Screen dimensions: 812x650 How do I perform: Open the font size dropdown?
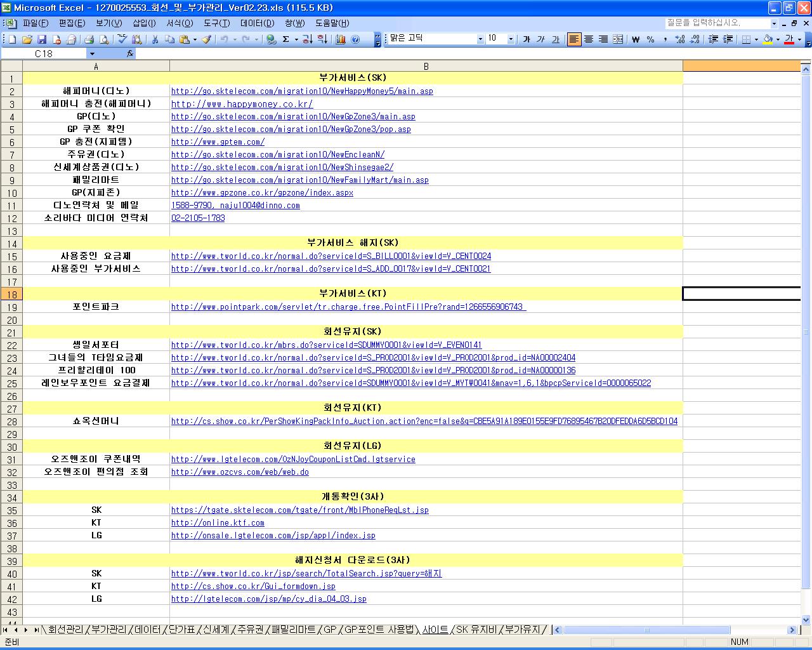511,39
